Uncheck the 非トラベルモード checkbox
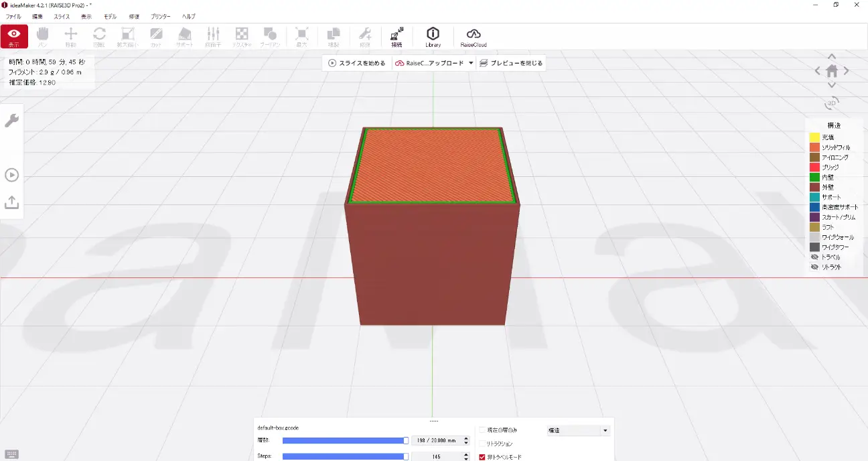 point(482,457)
